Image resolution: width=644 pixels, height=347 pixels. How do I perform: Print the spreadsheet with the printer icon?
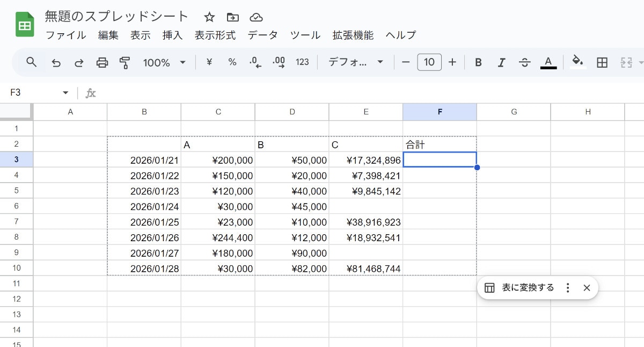[102, 63]
